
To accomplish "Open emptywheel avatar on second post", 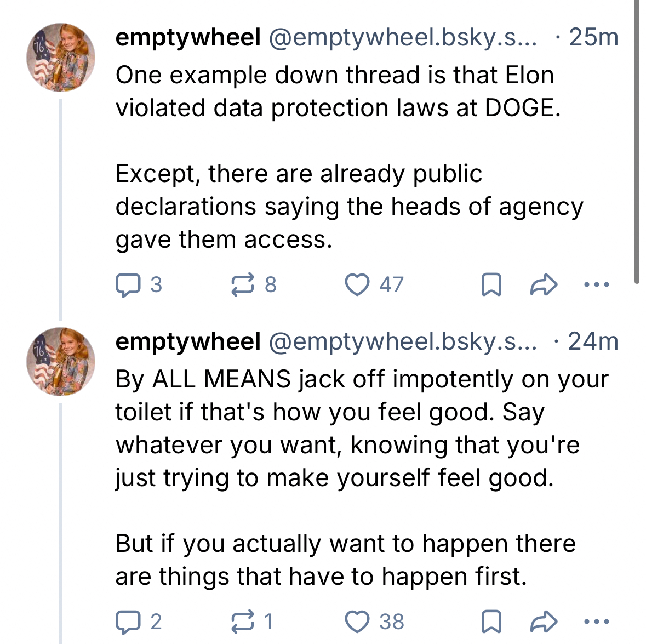I will click(x=61, y=362).
